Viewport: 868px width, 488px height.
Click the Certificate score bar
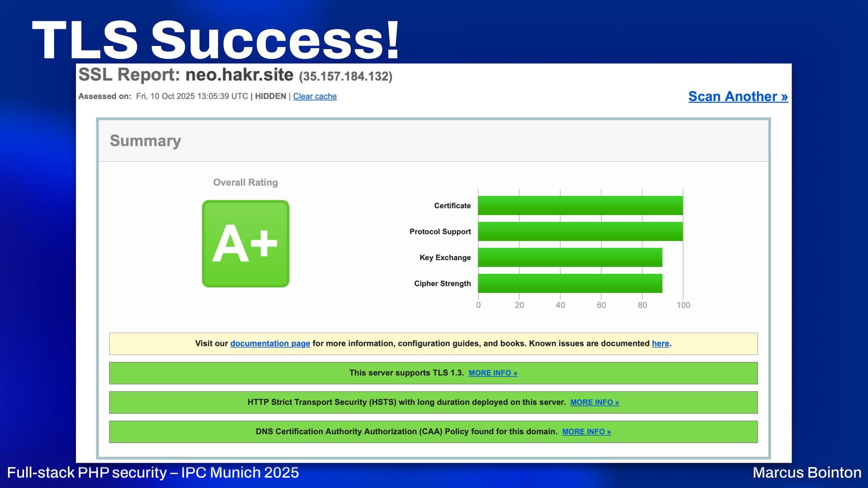tap(580, 206)
